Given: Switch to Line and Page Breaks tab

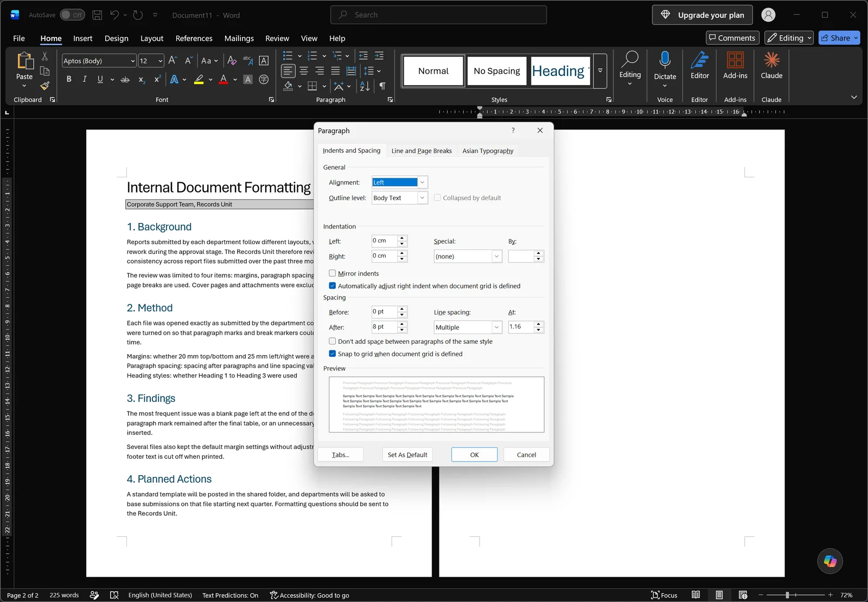Looking at the screenshot, I should 422,151.
